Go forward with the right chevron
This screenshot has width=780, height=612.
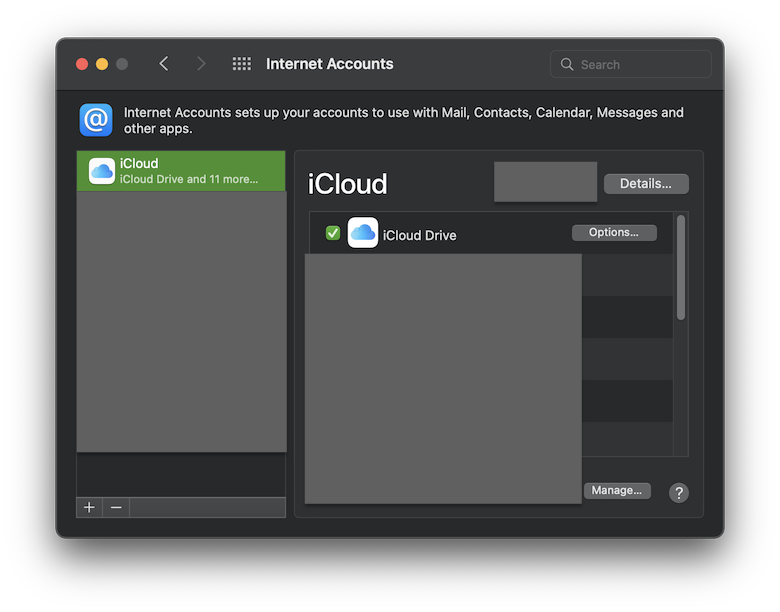[201, 64]
